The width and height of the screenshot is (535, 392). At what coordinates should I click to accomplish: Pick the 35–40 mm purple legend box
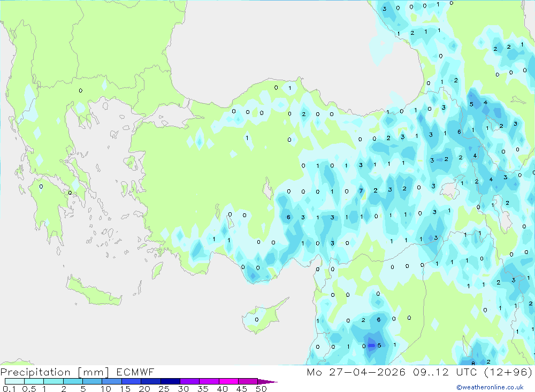(x=209, y=381)
